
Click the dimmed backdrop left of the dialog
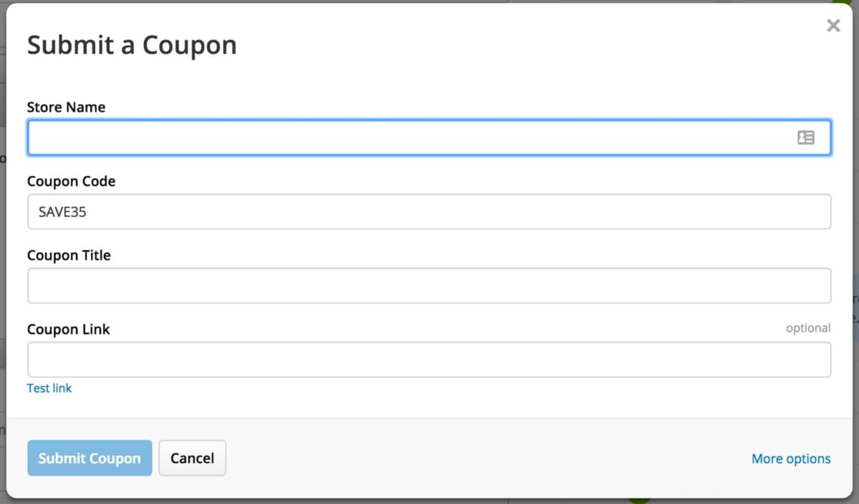pos(2,241)
